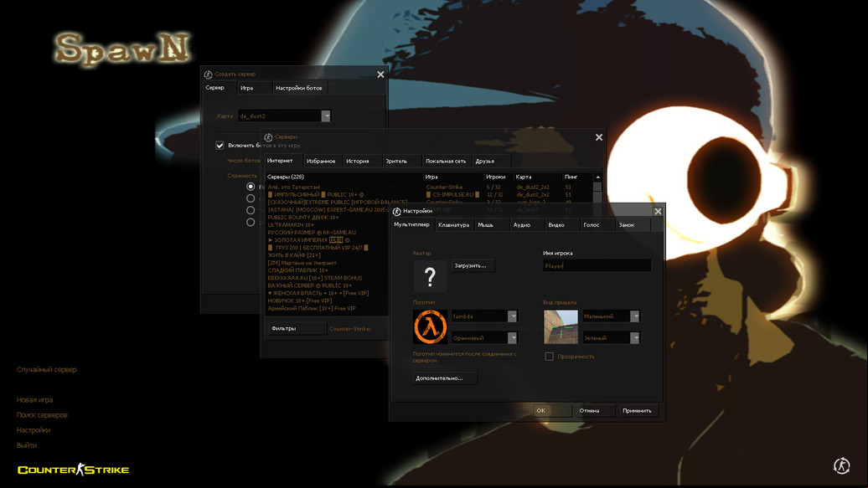This screenshot has width=868, height=488.
Task: Switch to the Локальная сеть tab
Action: coord(446,161)
